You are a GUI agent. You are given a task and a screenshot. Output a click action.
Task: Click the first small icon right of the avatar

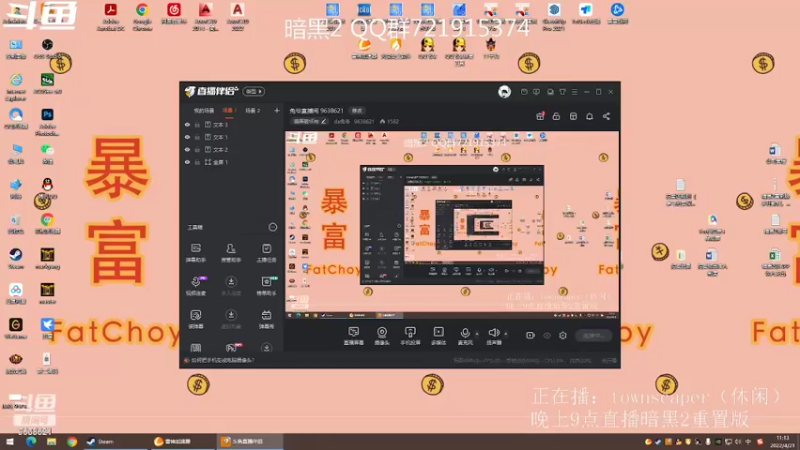pyautogui.click(x=524, y=92)
